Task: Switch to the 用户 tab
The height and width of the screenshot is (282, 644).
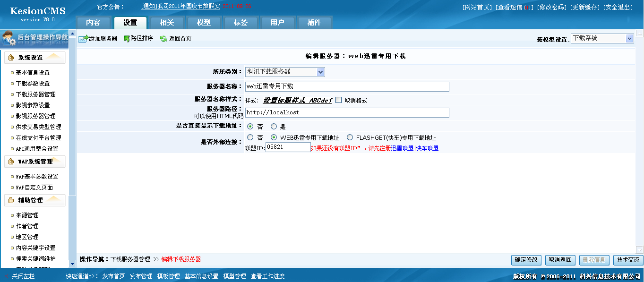Action: pyautogui.click(x=277, y=22)
